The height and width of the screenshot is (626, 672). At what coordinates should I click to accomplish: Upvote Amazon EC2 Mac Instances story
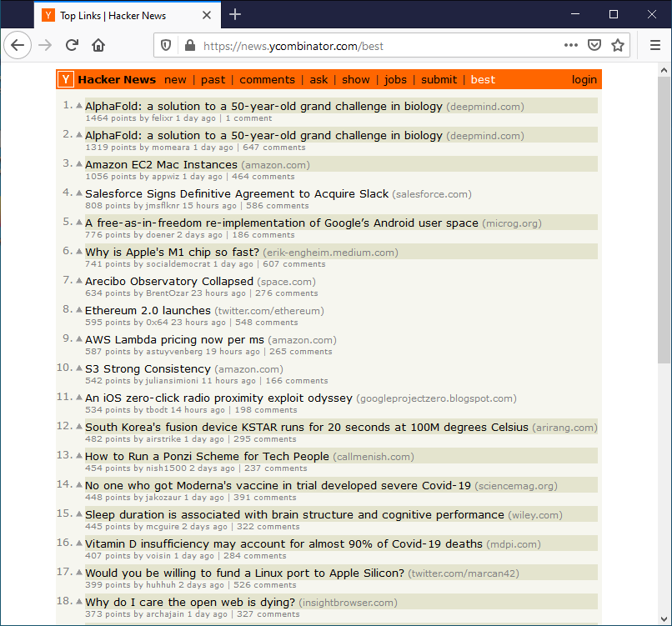pyautogui.click(x=79, y=163)
